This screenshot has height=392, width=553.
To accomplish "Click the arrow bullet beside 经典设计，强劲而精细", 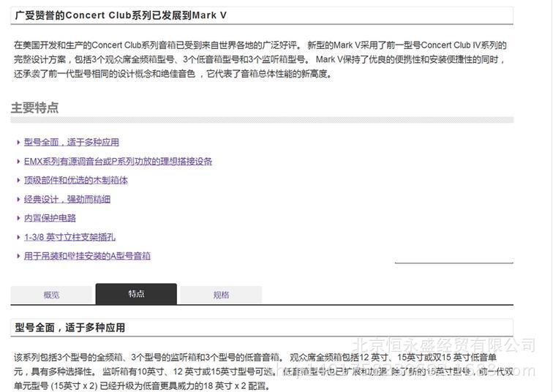I will [x=18, y=200].
